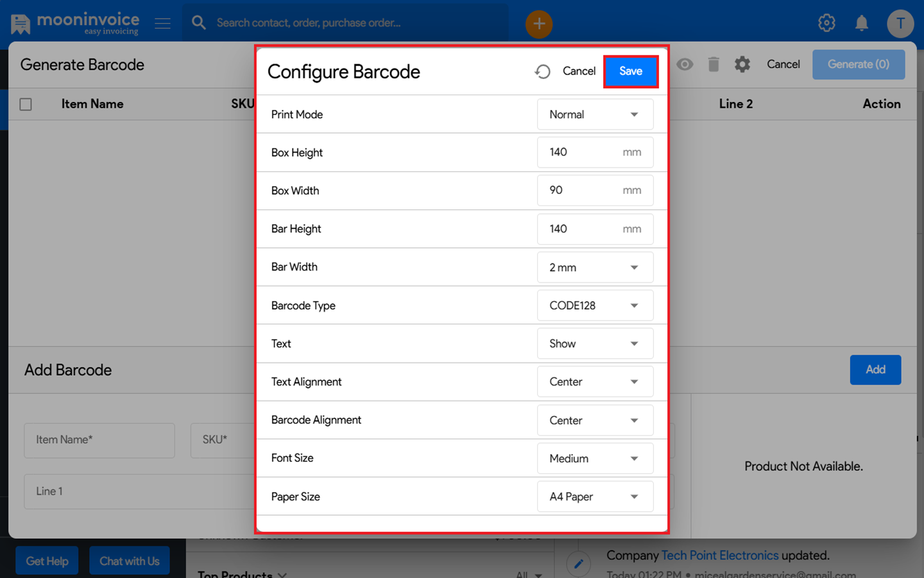
Task: Expand the Barcode Type dropdown
Action: click(x=595, y=306)
